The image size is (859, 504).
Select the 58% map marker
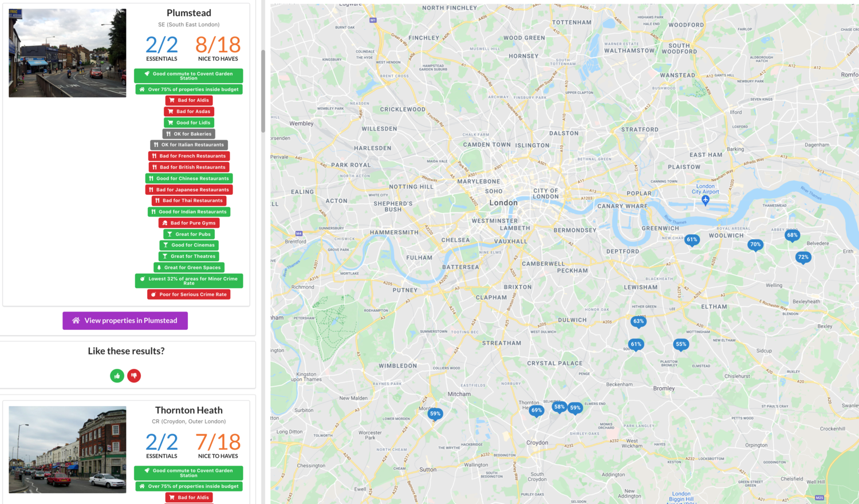(559, 408)
